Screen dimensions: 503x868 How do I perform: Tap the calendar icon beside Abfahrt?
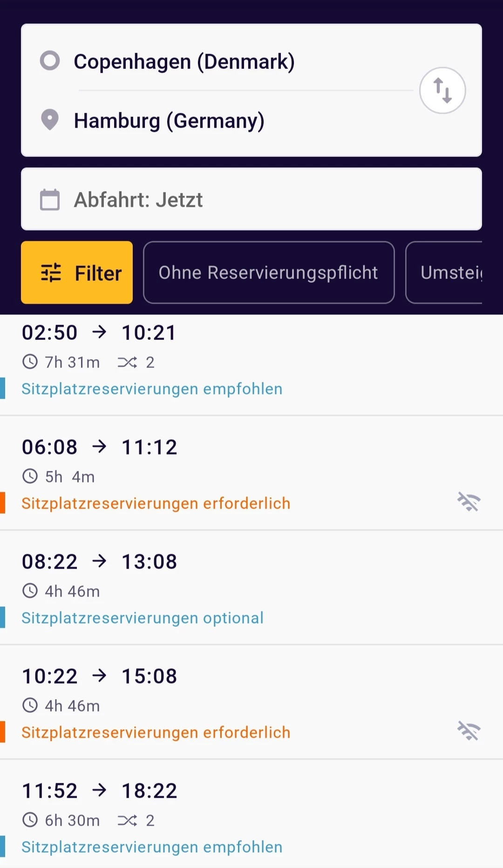50,200
